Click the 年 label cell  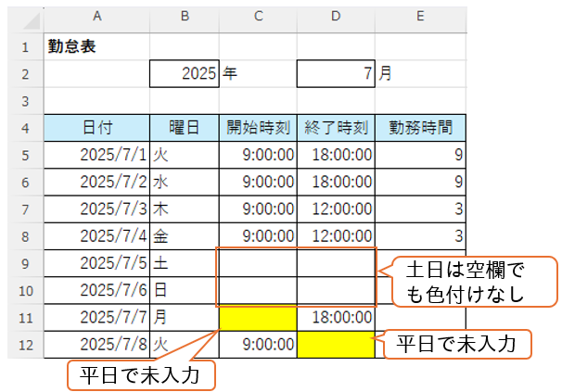(258, 74)
